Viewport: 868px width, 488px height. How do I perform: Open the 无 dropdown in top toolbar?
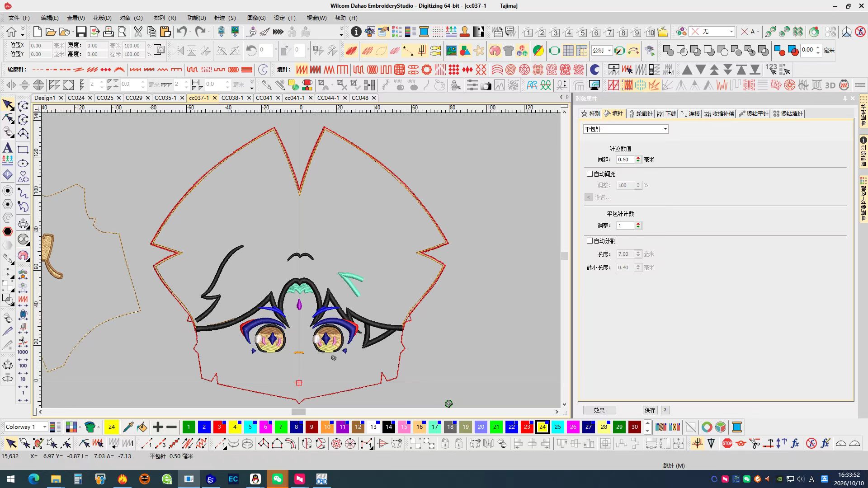point(712,32)
